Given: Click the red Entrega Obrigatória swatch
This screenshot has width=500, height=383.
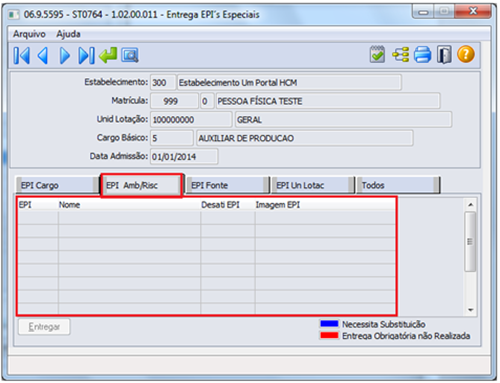Looking at the screenshot, I should click(329, 335).
